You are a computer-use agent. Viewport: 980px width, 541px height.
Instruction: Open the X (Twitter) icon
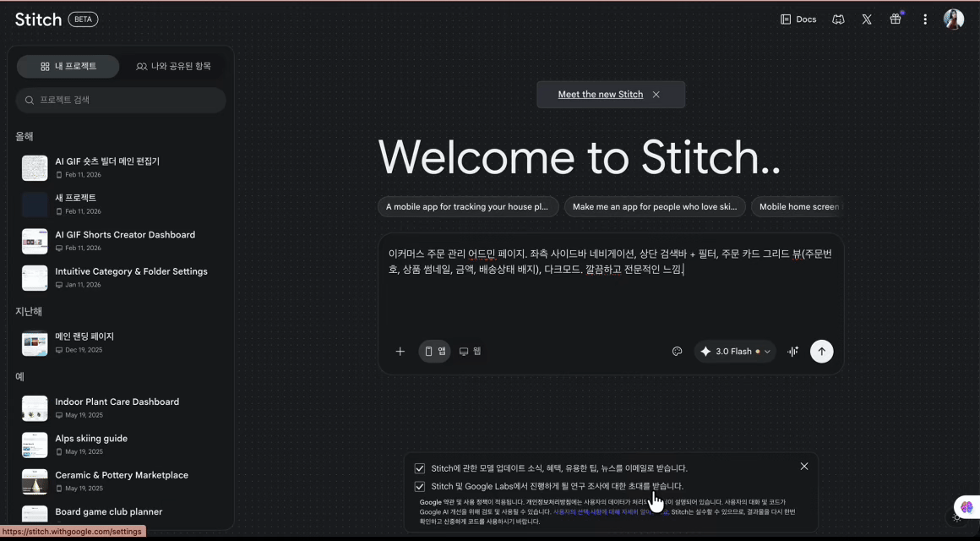(867, 19)
